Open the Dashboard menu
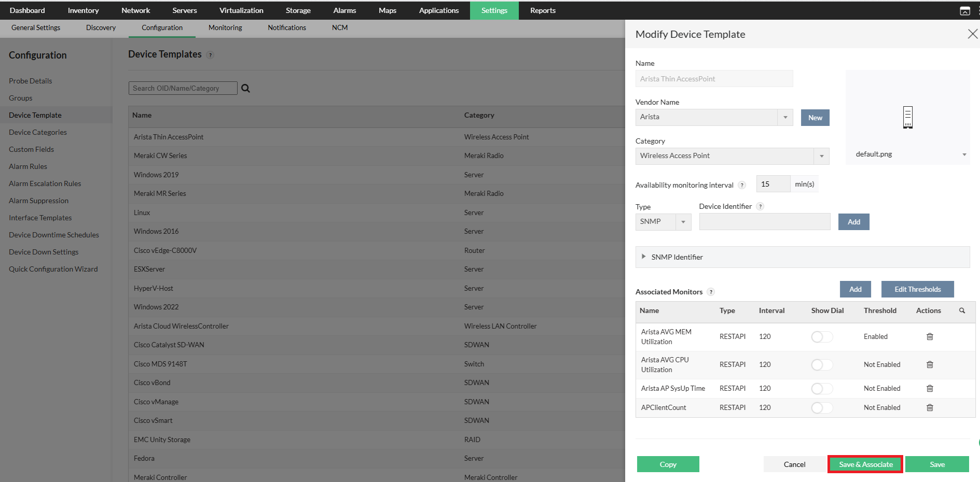This screenshot has height=482, width=980. click(27, 10)
